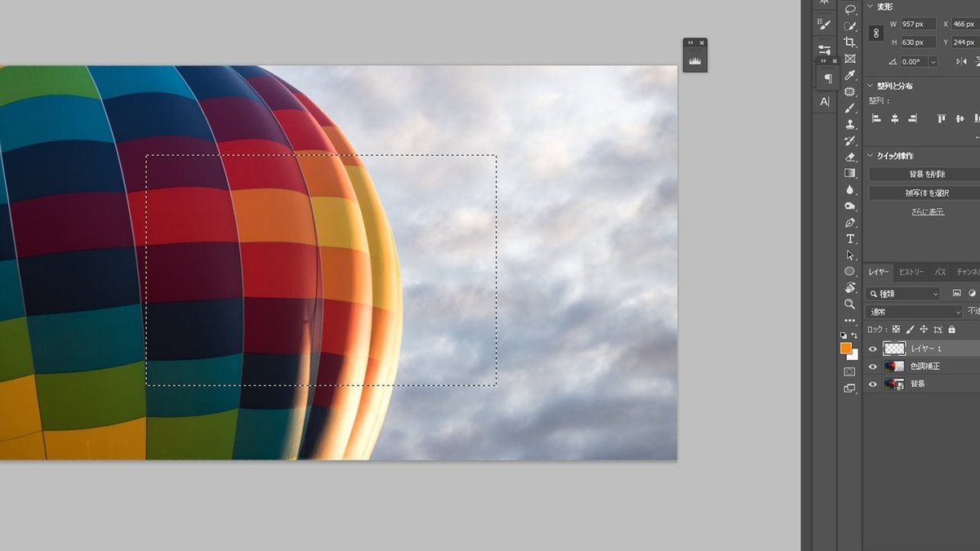Screen dimensions: 980x551
Task: Select the Hand/Rotate View tool
Action: tap(850, 287)
